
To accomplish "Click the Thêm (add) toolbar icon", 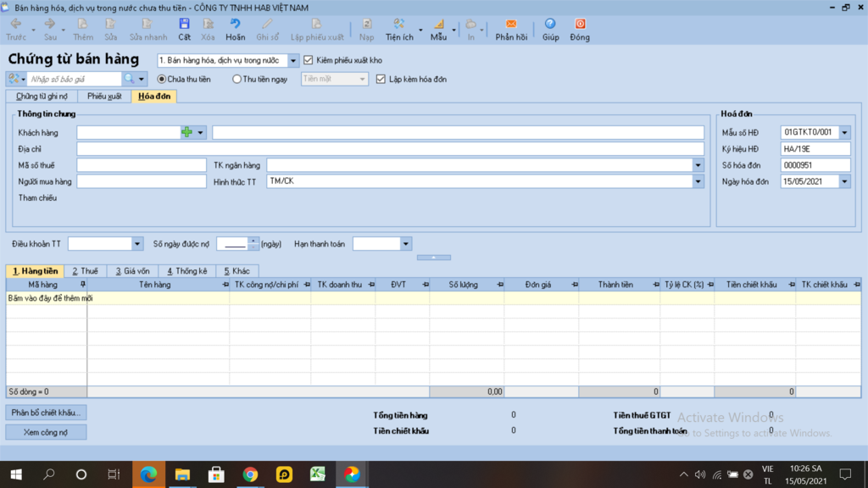I will (83, 24).
